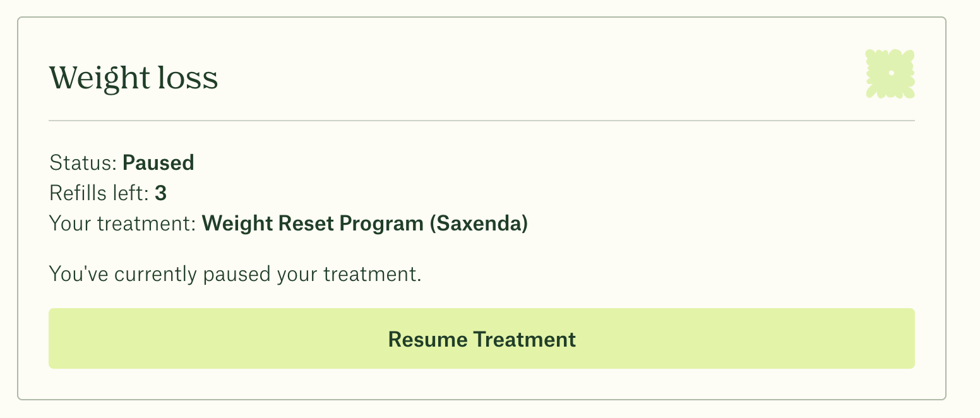
Task: Click the Resume Treatment button
Action: (481, 338)
